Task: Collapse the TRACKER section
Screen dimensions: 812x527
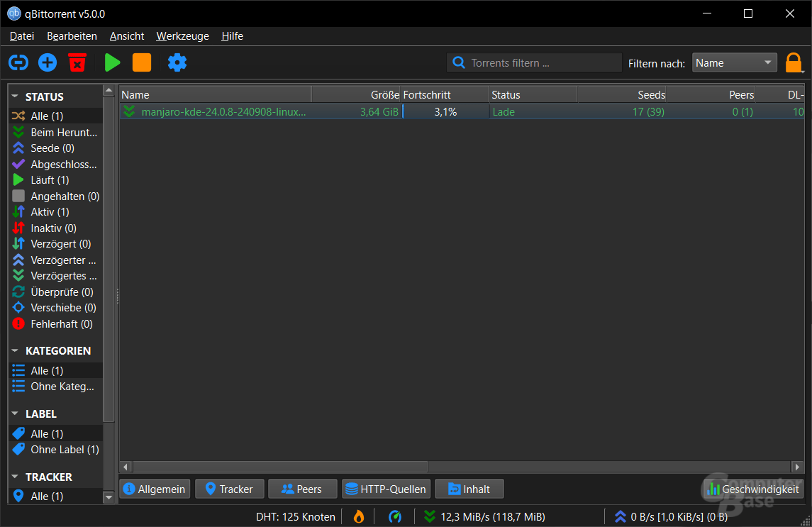Action: [14, 476]
